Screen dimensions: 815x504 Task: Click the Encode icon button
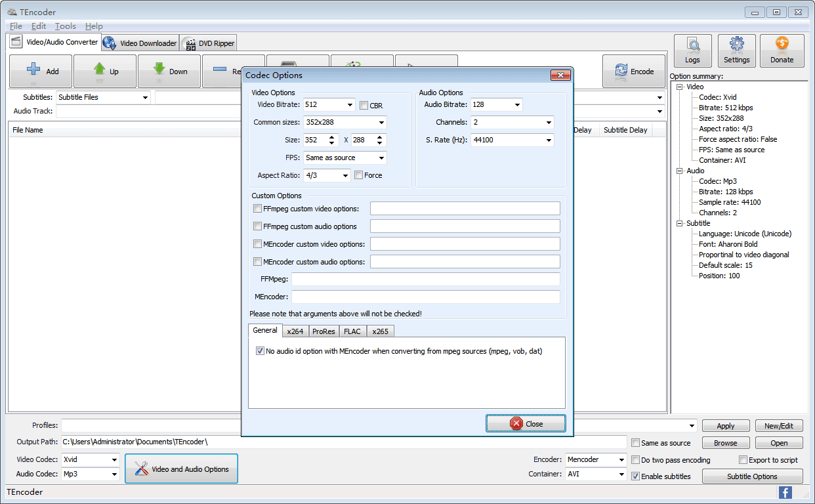click(621, 71)
